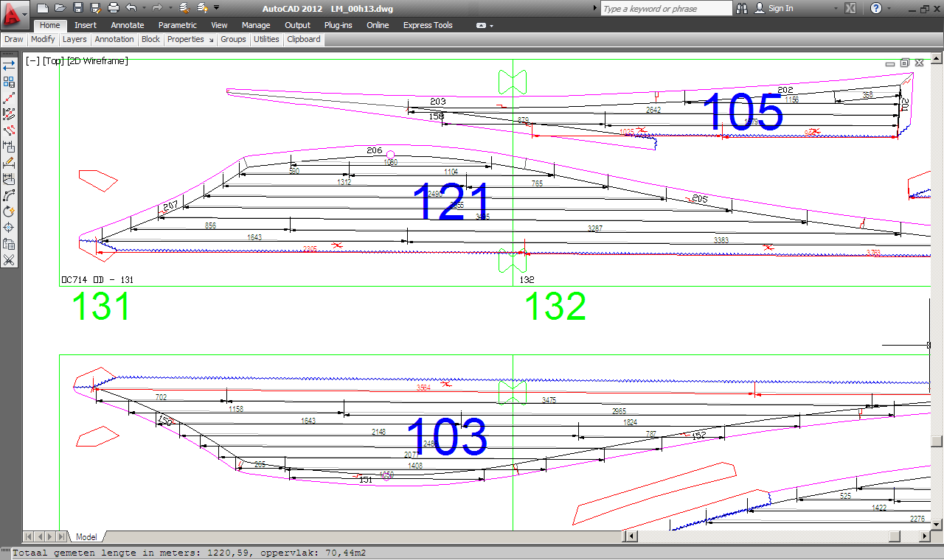Click the Undo arrow icon
944x560 pixels.
click(131, 8)
